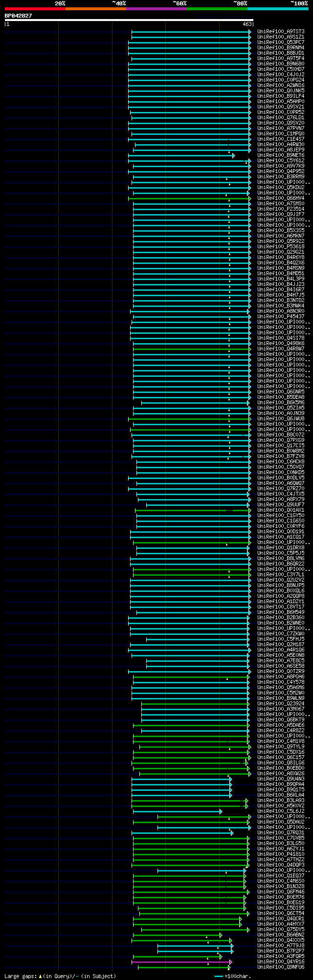313x980 pixels.
Task: Open hit UniRef100_C6HCK8
Action: point(281,462)
